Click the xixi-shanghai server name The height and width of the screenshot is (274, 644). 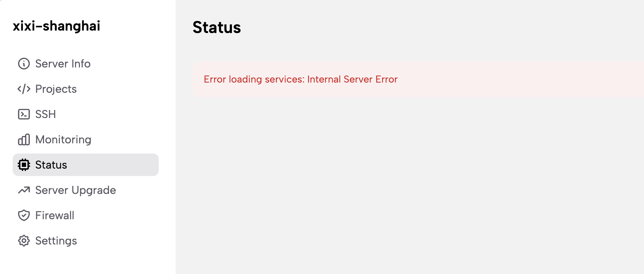point(57,26)
